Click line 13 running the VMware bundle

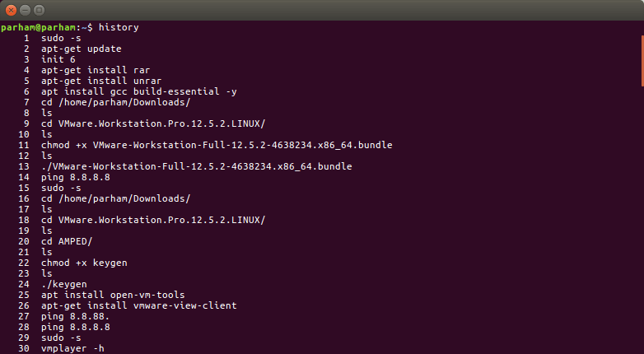(196, 166)
